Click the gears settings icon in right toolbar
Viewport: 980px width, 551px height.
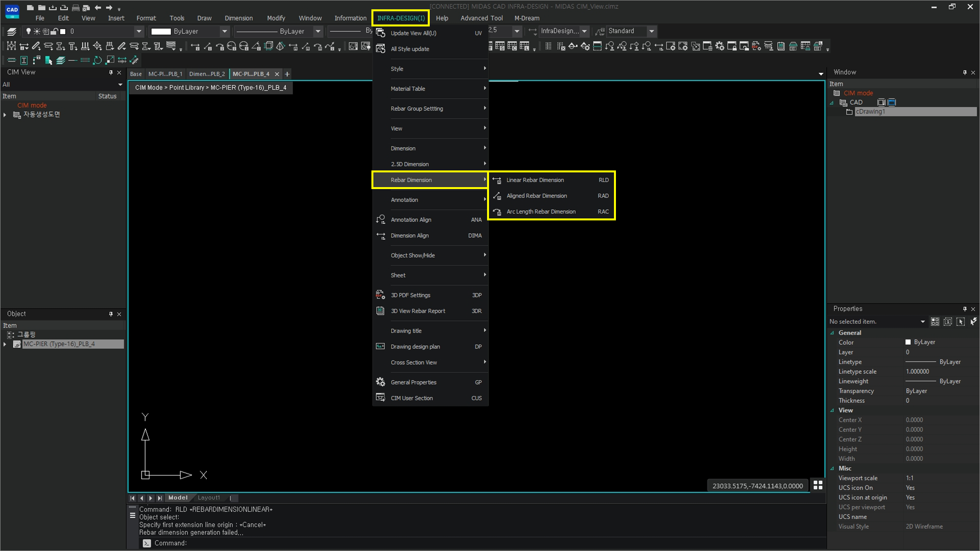[x=720, y=46]
